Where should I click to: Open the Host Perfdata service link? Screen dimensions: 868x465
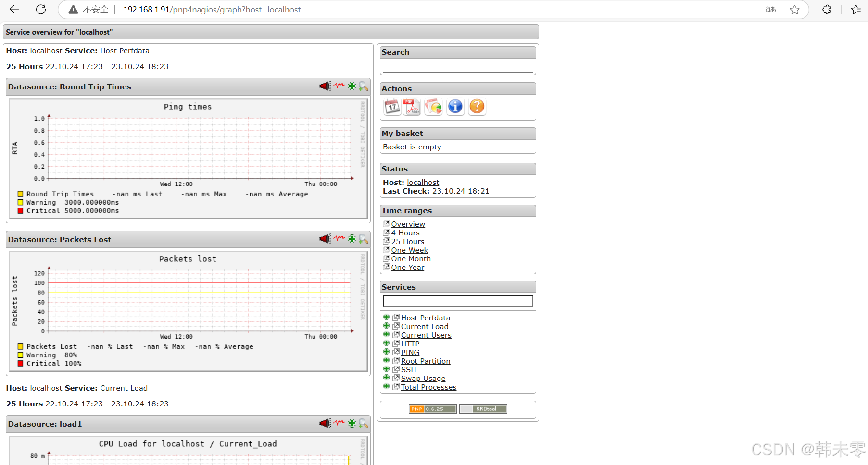[x=426, y=318]
